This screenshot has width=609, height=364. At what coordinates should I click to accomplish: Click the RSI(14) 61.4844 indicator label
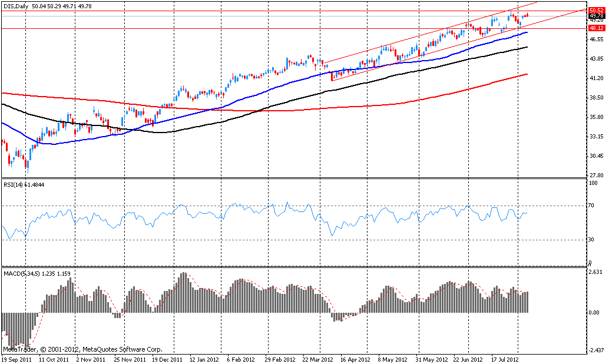[x=24, y=185]
